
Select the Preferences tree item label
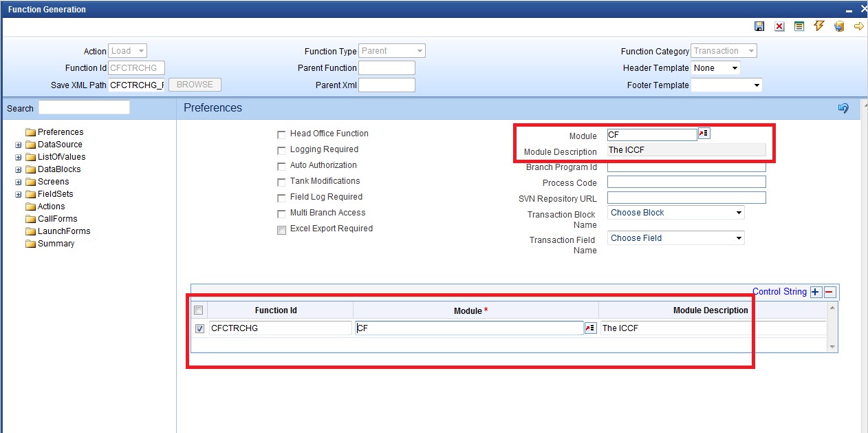point(61,132)
